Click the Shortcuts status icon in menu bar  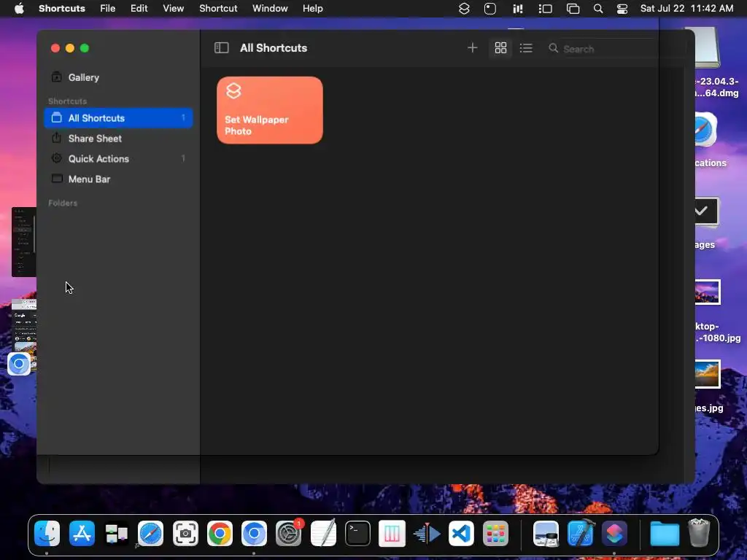pos(464,9)
